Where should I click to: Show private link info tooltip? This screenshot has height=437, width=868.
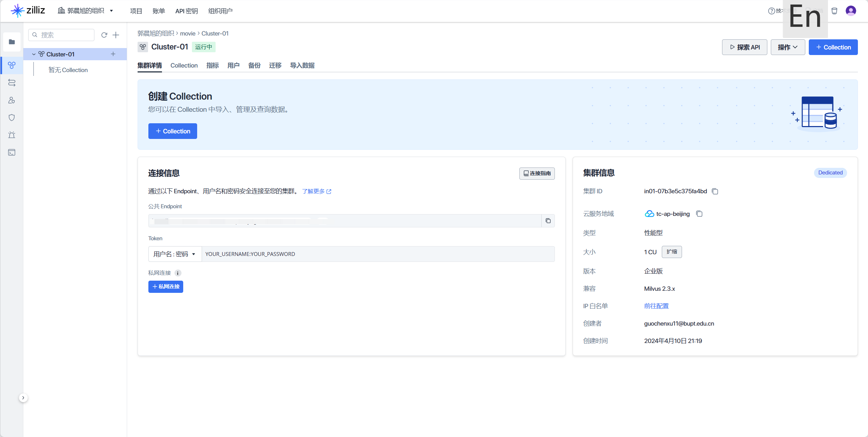coord(178,273)
